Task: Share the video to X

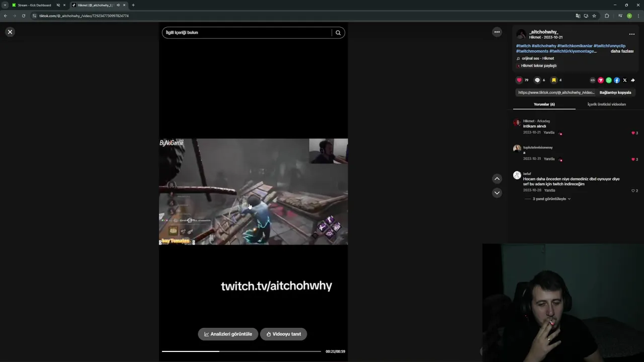Action: (625, 80)
